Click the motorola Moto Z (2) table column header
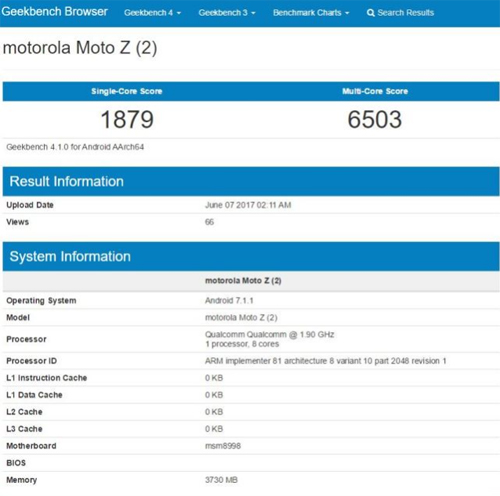This screenshot has width=500, height=496. (x=243, y=281)
